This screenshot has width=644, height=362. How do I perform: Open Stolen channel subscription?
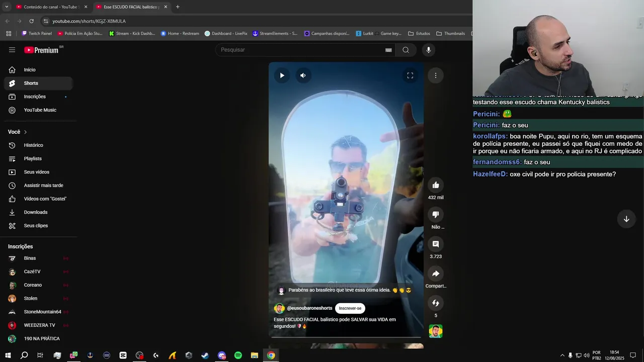tap(38, 299)
